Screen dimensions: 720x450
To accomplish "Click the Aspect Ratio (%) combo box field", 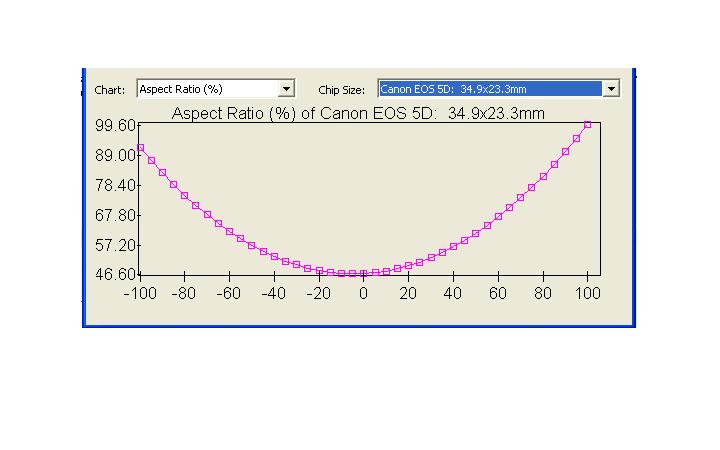I will (216, 89).
